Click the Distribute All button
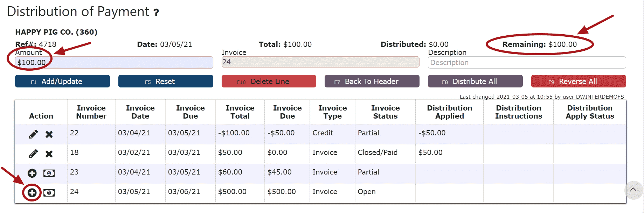This screenshot has width=644, height=213. click(x=475, y=81)
